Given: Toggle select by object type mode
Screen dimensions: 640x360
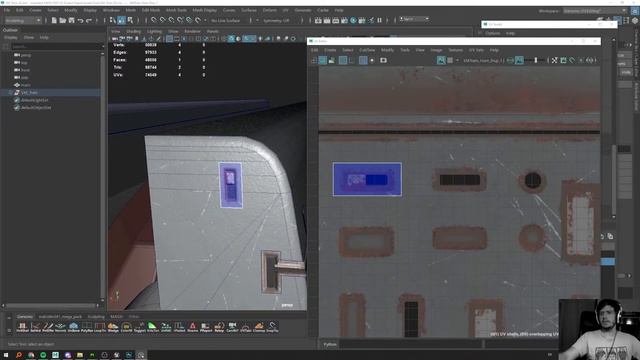Looking at the screenshot, I should (121, 20).
